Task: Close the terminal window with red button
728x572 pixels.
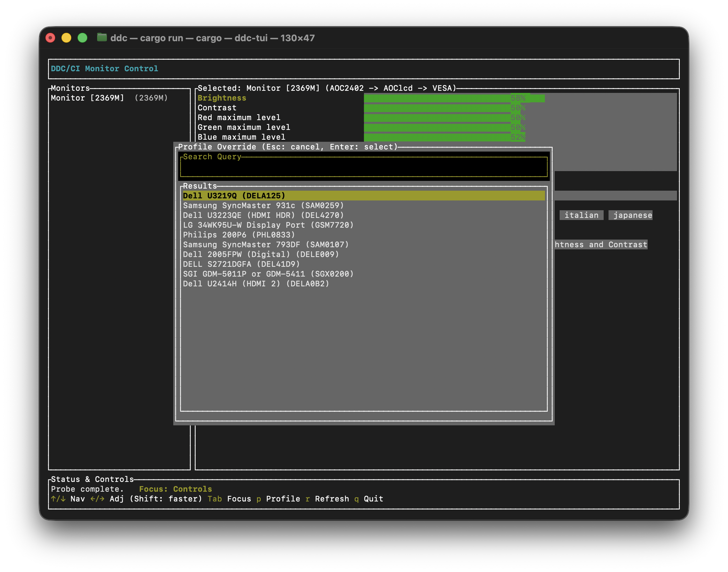Action: [x=50, y=38]
